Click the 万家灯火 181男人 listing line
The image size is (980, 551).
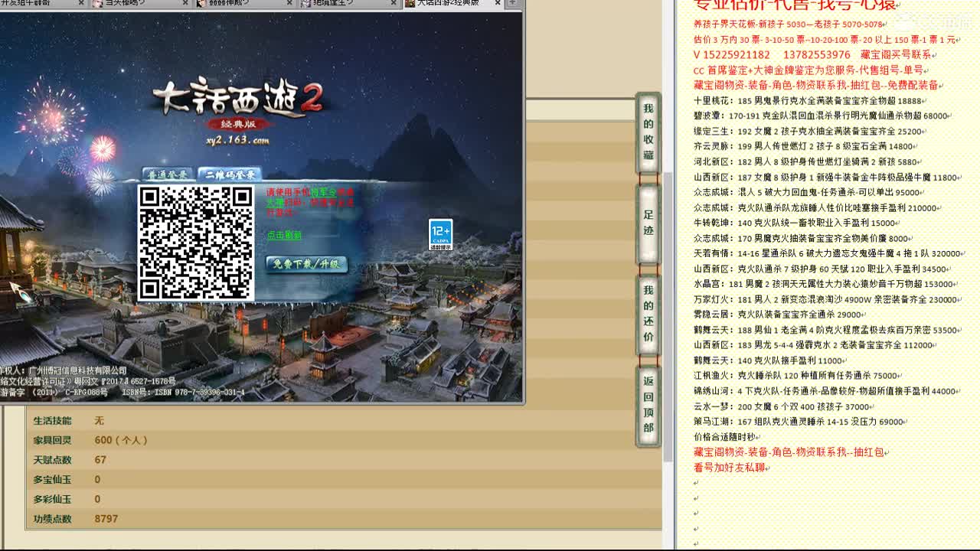pos(826,299)
